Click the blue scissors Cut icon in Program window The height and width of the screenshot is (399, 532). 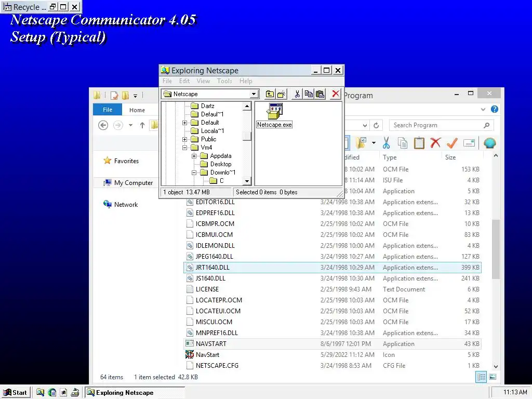click(x=386, y=143)
